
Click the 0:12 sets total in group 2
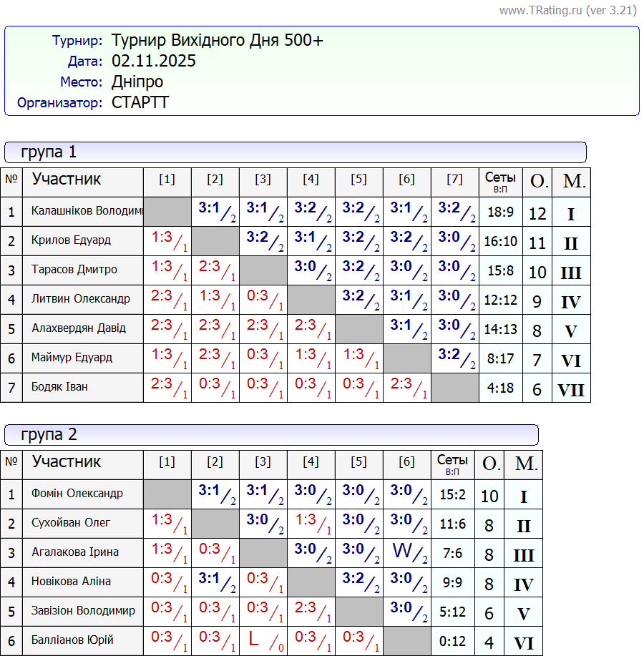tap(452, 641)
